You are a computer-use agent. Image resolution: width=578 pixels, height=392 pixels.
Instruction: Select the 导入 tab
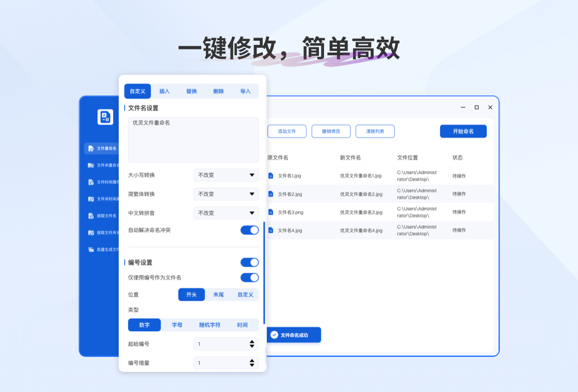pos(245,91)
